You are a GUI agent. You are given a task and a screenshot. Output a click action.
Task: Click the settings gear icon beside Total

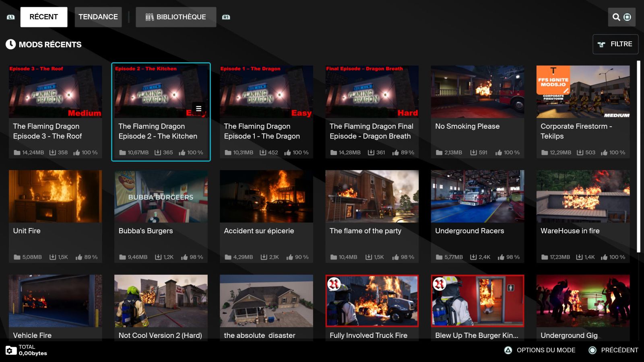11,350
